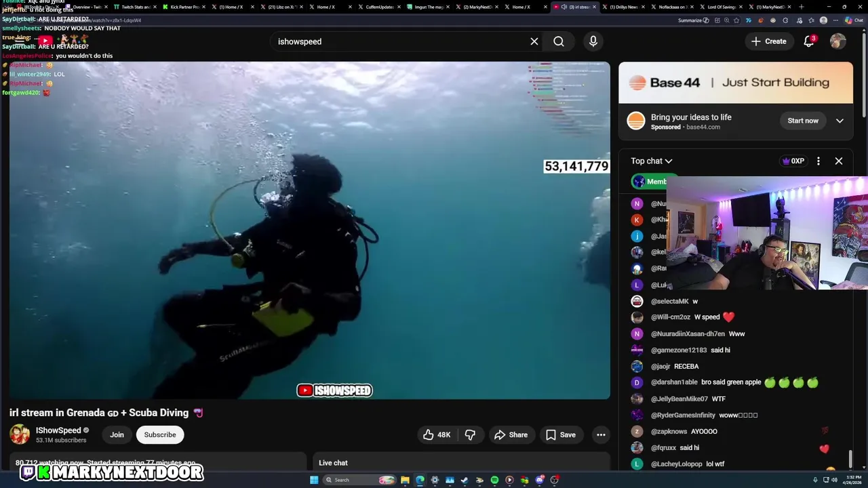The height and width of the screenshot is (488, 868).
Task: Like the video with thumbs up
Action: [x=437, y=434]
